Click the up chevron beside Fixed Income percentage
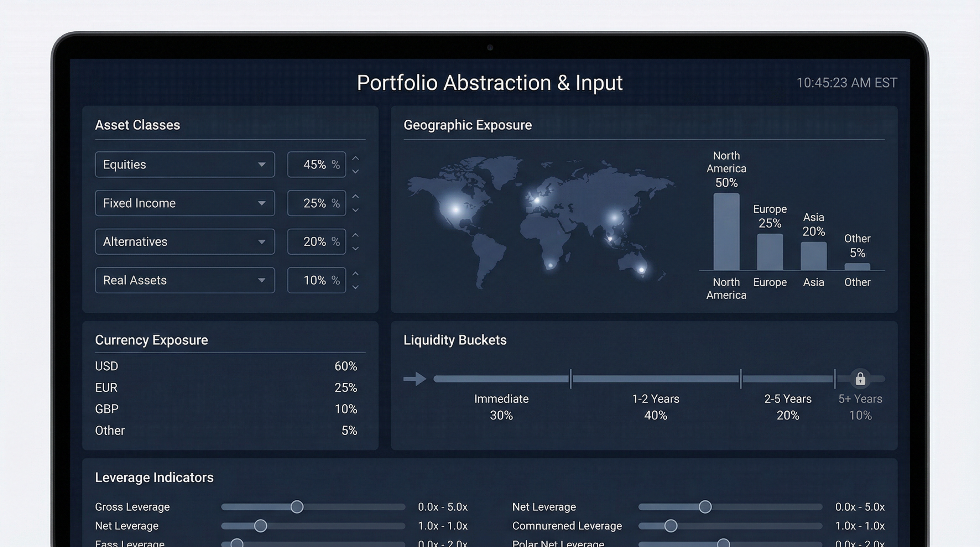This screenshot has width=980, height=547. point(355,197)
